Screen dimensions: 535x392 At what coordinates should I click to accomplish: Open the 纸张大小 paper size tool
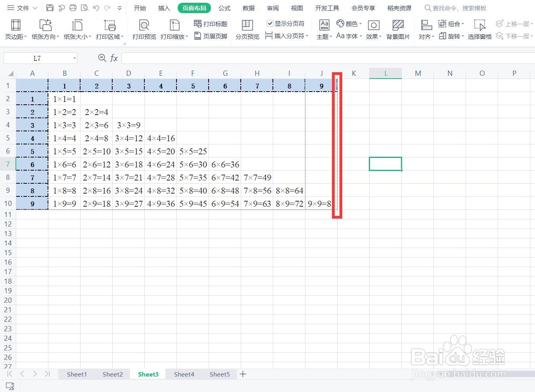click(x=77, y=30)
